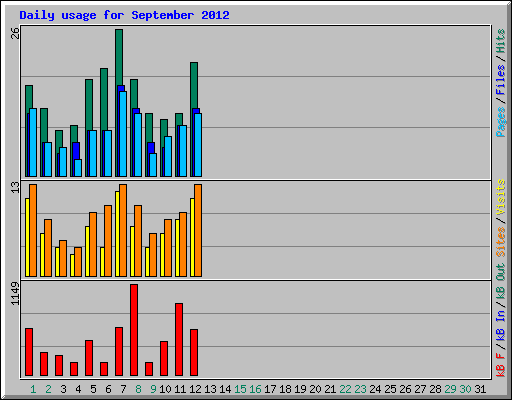512x400 pixels.
Task: Click day '27' on the x-axis
Action: [420, 389]
